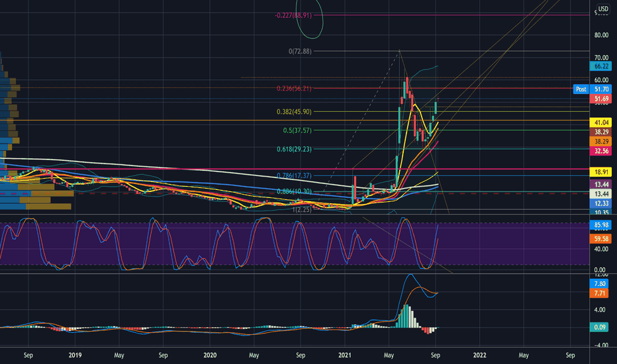Image resolution: width=617 pixels, height=364 pixels.
Task: Click the yellow 41.04 price label
Action: click(x=601, y=122)
